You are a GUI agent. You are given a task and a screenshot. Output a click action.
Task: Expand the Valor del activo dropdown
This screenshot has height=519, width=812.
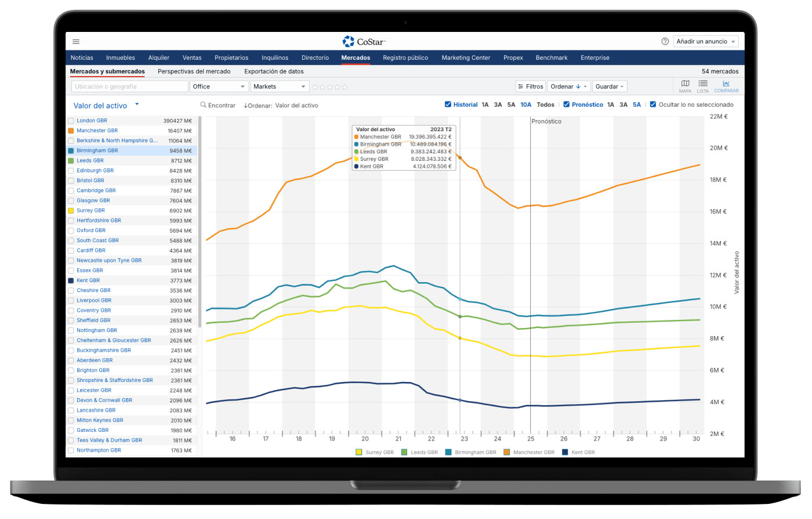(137, 104)
